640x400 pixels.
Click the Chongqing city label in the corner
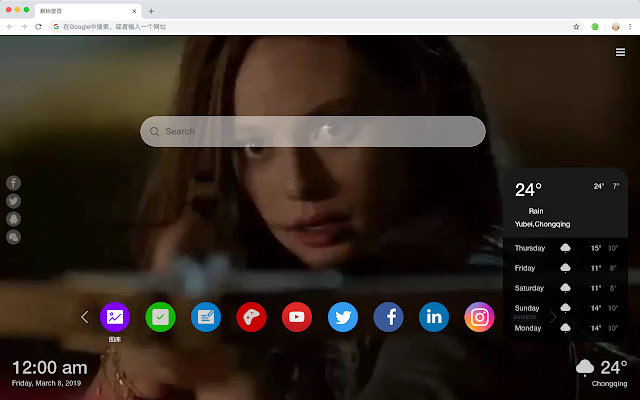pos(609,384)
